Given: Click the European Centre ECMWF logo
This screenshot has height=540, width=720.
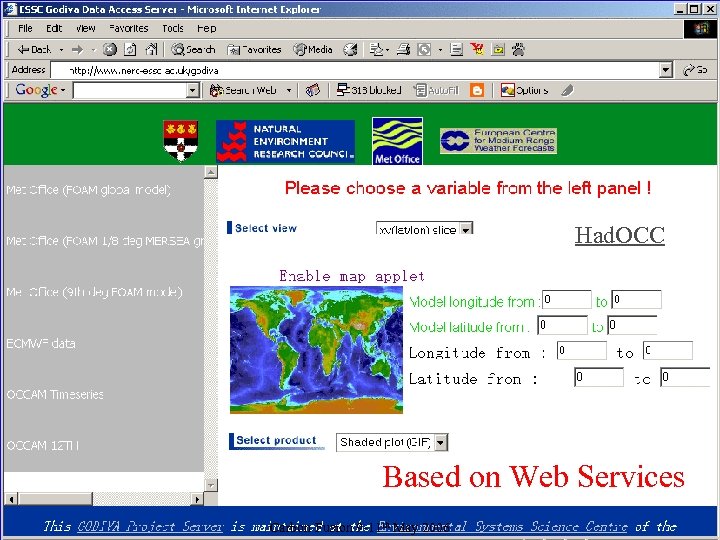Looking at the screenshot, I should click(x=498, y=141).
